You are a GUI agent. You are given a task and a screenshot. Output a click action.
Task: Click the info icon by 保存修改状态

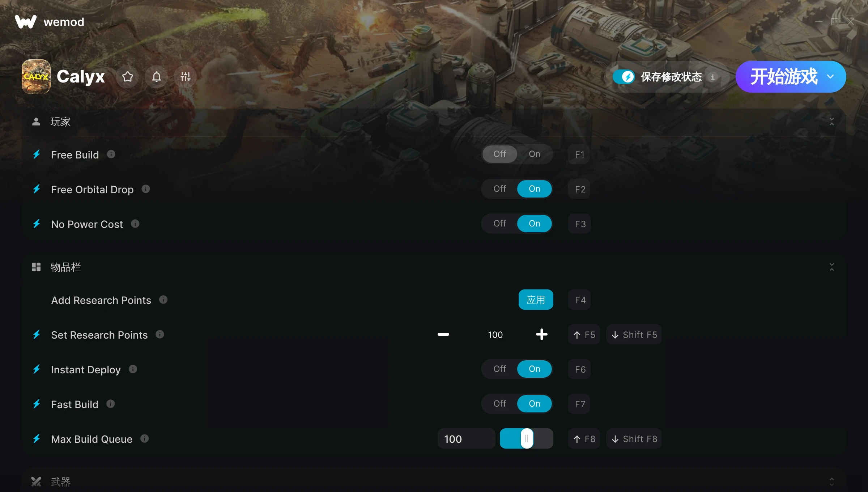[712, 77]
